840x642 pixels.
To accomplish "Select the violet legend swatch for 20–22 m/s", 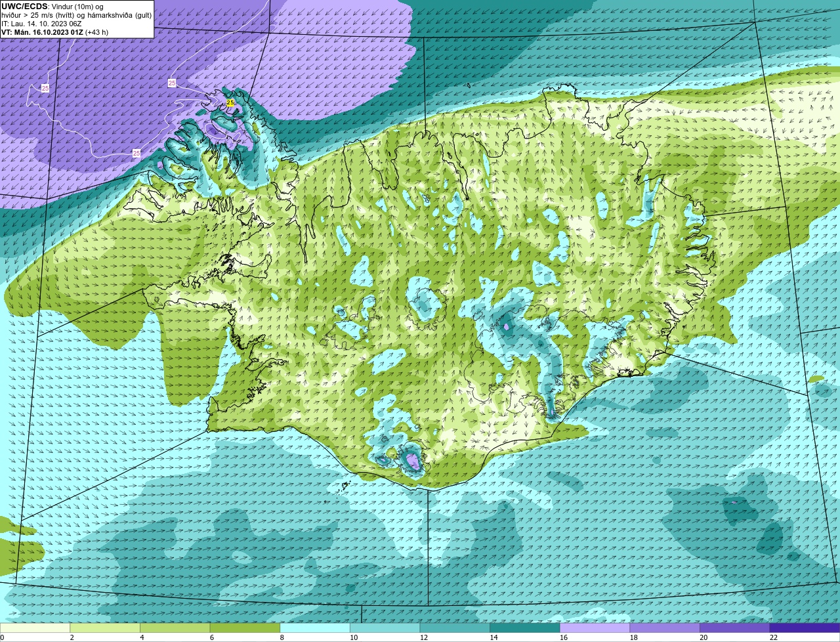I will (735, 628).
